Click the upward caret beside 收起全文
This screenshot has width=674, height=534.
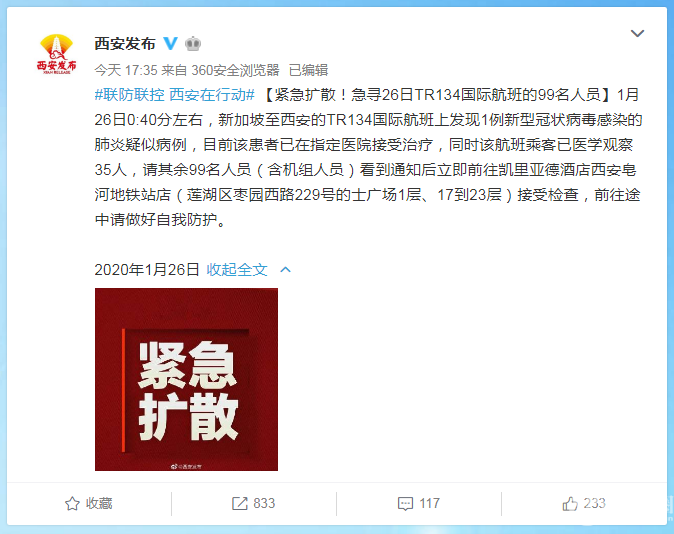285,270
